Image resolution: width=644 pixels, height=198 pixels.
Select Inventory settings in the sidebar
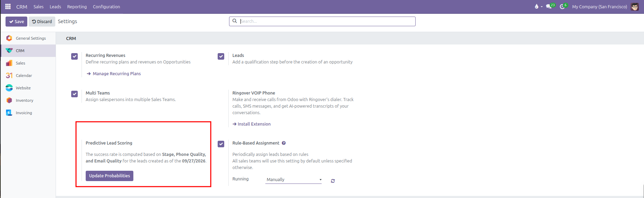(28, 100)
